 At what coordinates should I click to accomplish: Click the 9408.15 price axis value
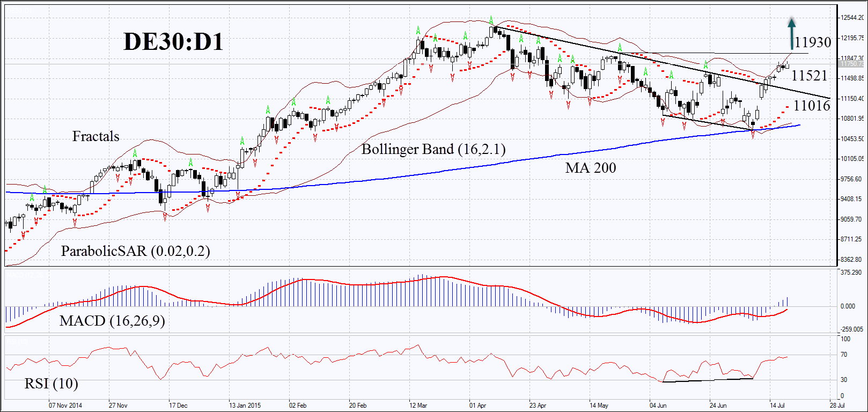point(851,199)
